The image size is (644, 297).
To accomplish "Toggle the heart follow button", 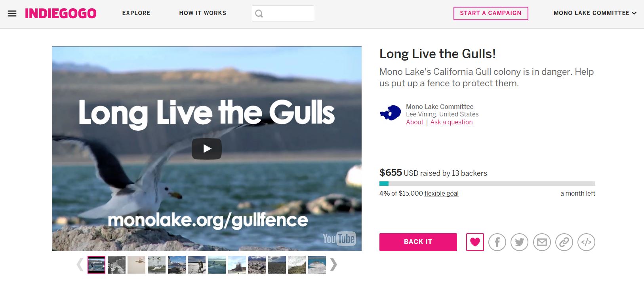I will 475,242.
